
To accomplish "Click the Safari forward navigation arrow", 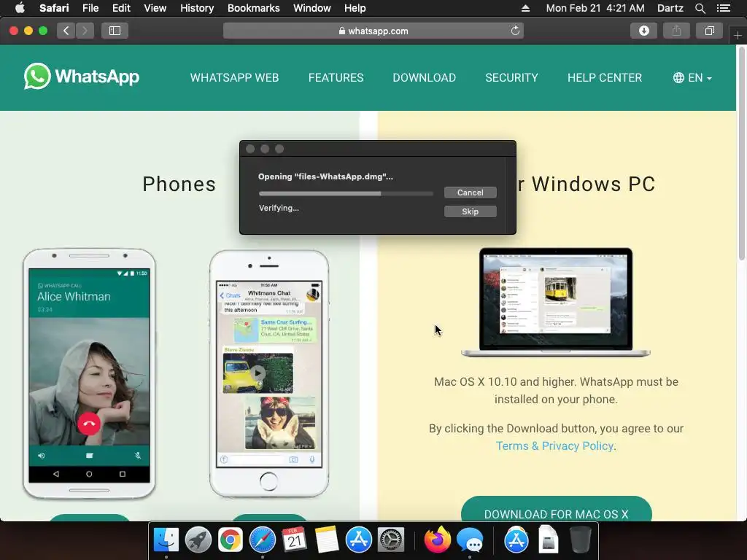I will click(85, 31).
